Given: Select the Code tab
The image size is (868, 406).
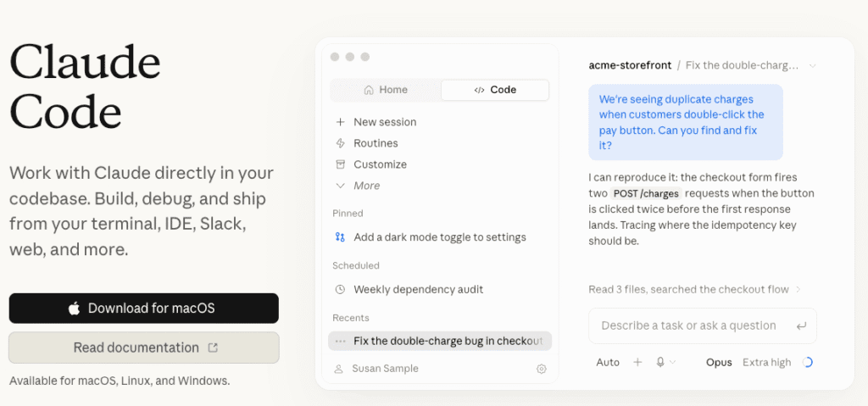Looking at the screenshot, I should tap(495, 90).
